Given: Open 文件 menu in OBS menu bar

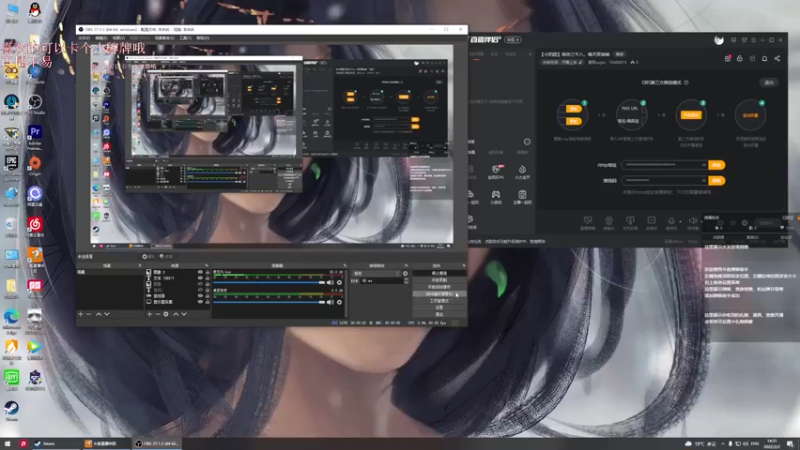Looking at the screenshot, I should point(84,38).
